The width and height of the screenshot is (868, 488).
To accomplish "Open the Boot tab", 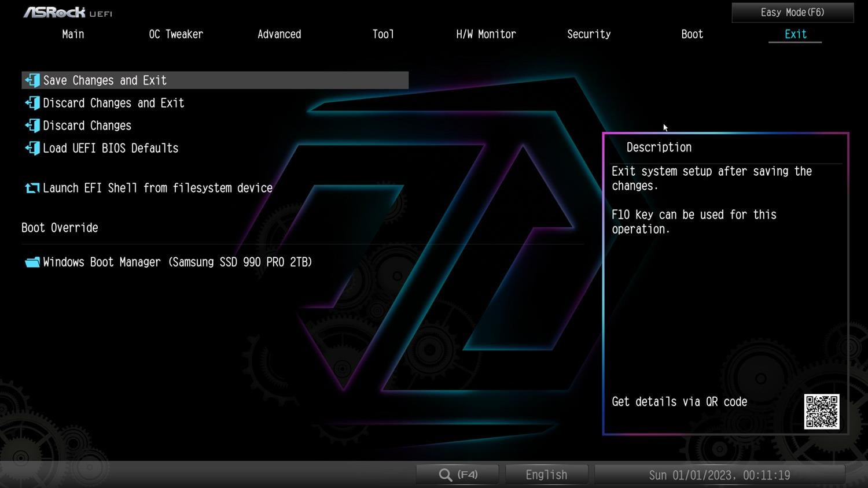I will click(x=692, y=34).
